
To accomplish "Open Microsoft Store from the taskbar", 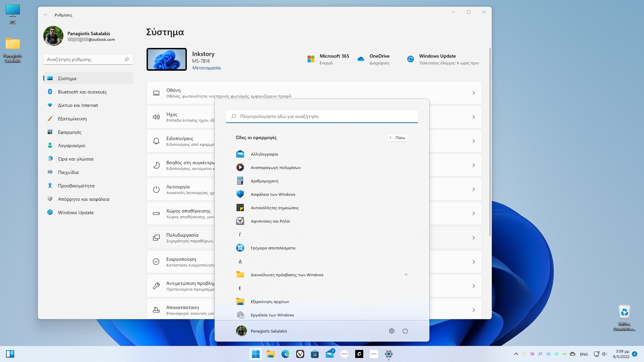I will pyautogui.click(x=315, y=354).
